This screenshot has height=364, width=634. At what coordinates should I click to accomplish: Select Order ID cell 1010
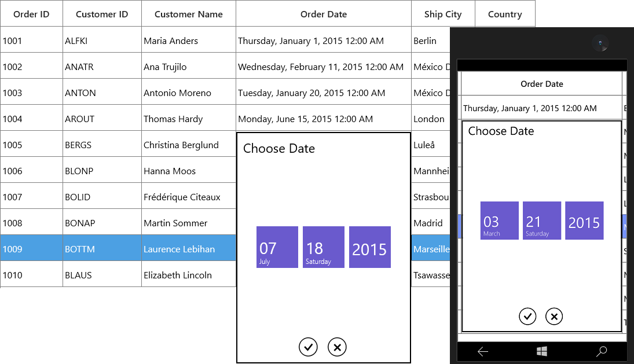tap(31, 274)
